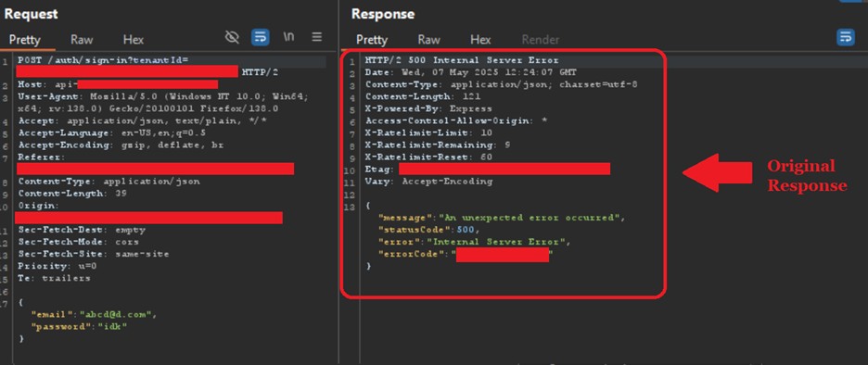Image resolution: width=868 pixels, height=365 pixels.
Task: Toggle word wrap icon in Request panel
Action: (261, 38)
